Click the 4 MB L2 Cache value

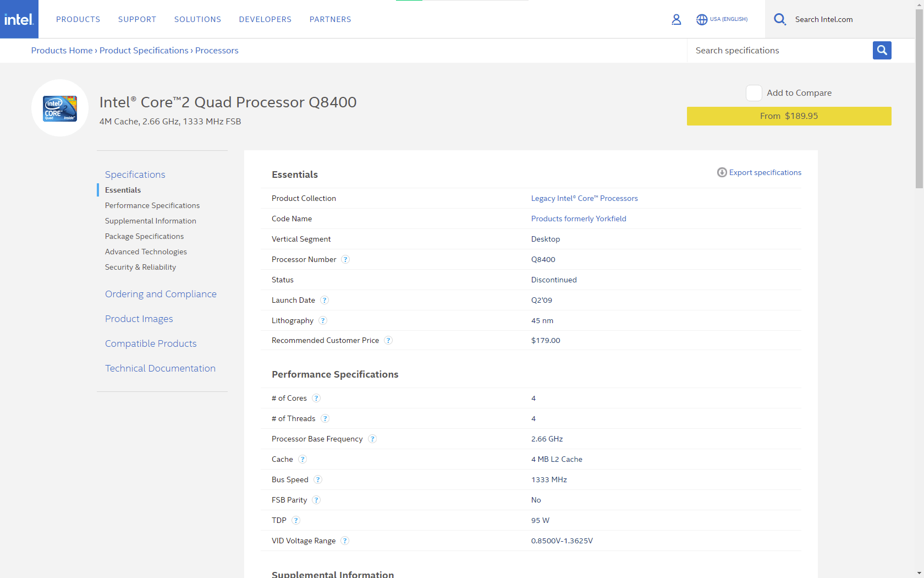point(557,459)
